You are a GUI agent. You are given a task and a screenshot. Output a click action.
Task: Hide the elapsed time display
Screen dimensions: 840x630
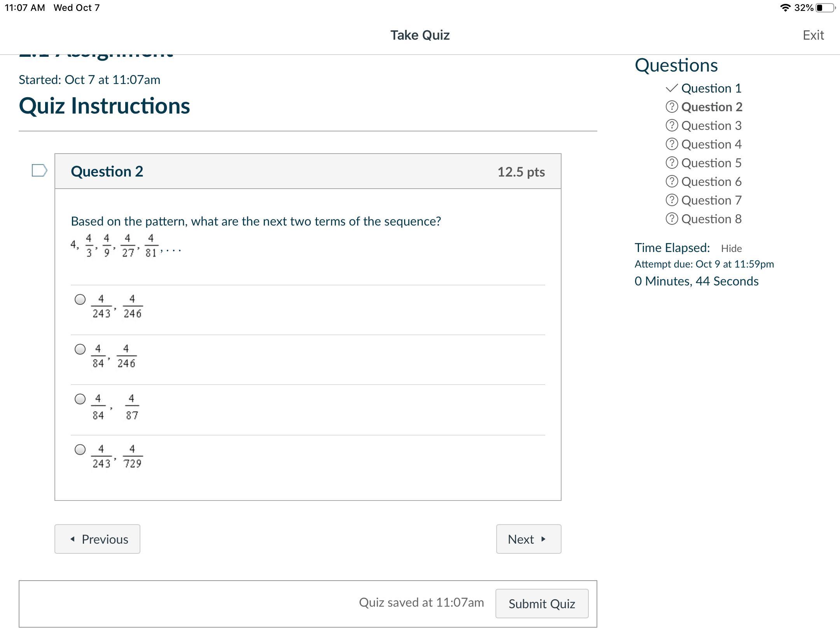pos(731,248)
